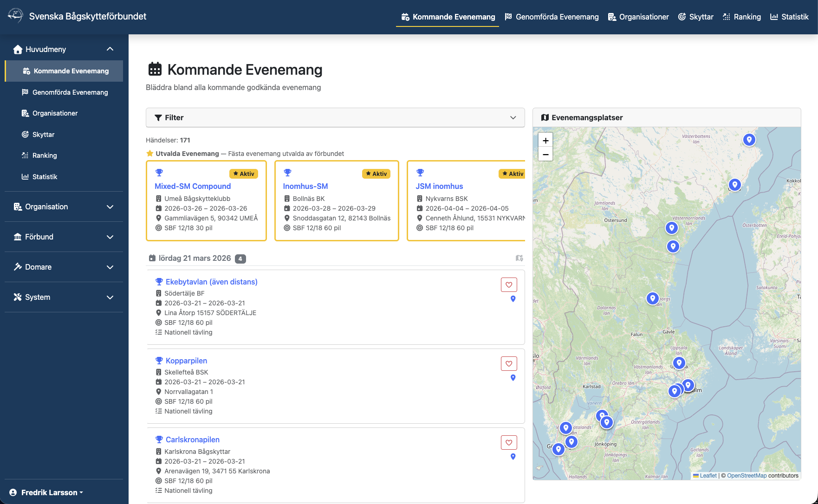Zoom in on the map
The height and width of the screenshot is (504, 818).
coord(545,140)
